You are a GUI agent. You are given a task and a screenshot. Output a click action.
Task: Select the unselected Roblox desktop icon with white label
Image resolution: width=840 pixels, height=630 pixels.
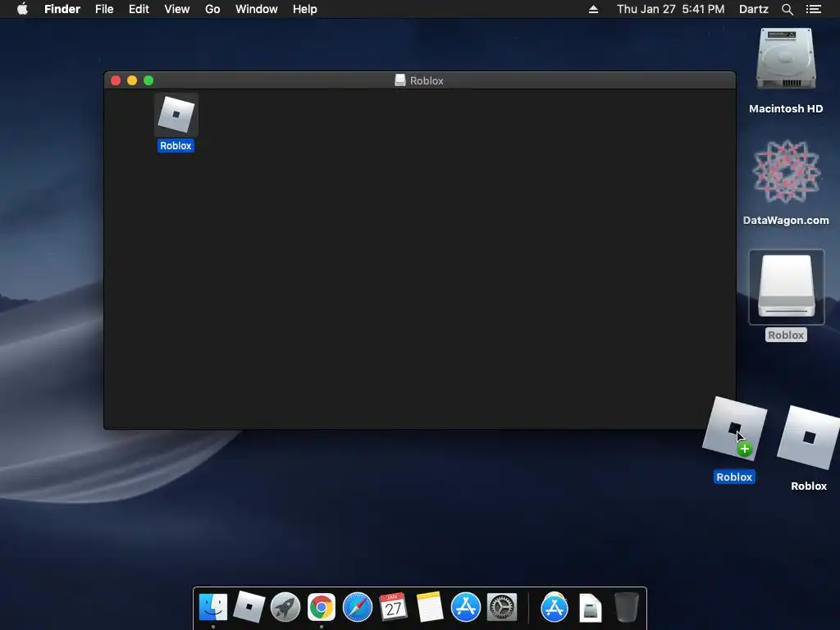809,438
